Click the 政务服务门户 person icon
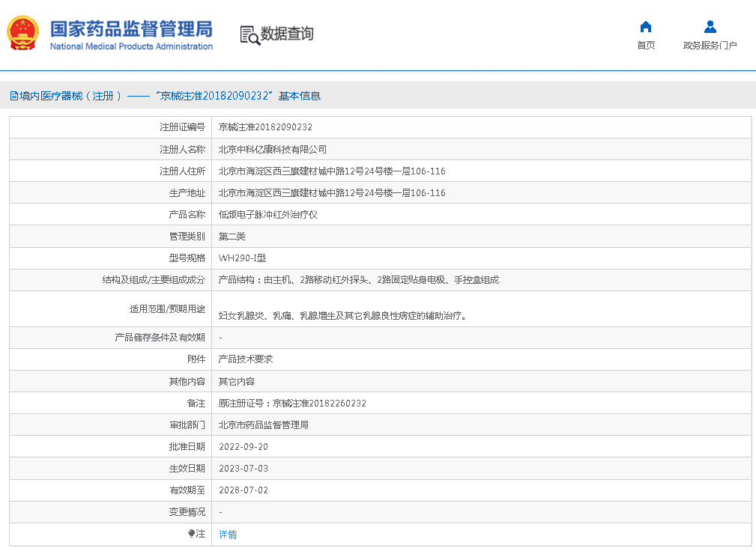The width and height of the screenshot is (756, 551). (710, 27)
